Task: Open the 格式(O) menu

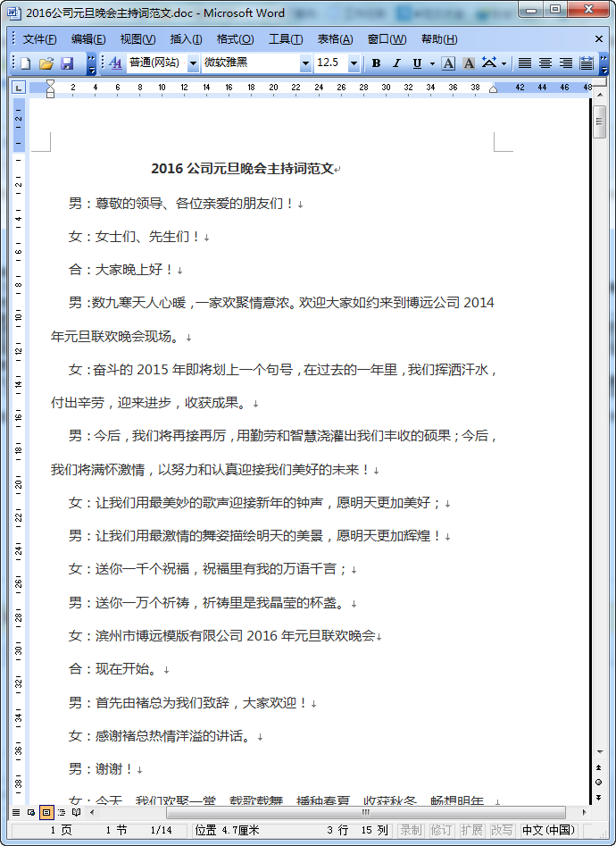Action: [x=235, y=38]
